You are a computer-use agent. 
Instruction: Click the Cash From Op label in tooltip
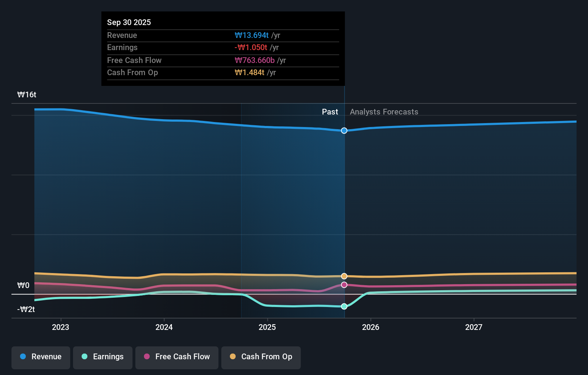pyautogui.click(x=132, y=73)
